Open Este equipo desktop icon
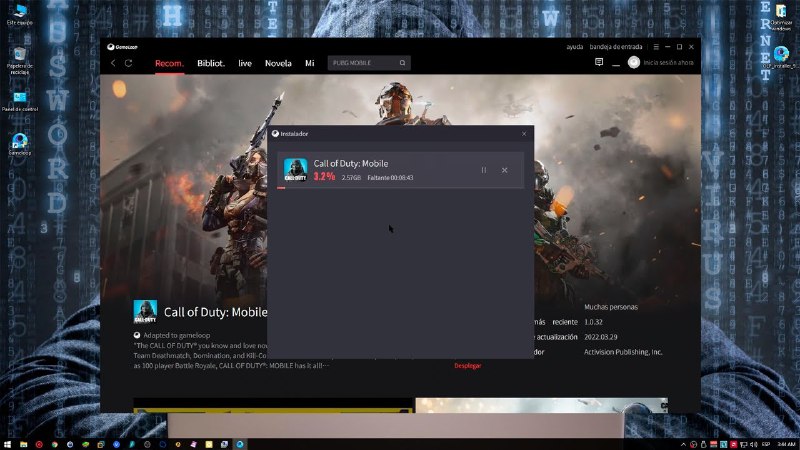The height and width of the screenshot is (450, 800). [x=20, y=14]
